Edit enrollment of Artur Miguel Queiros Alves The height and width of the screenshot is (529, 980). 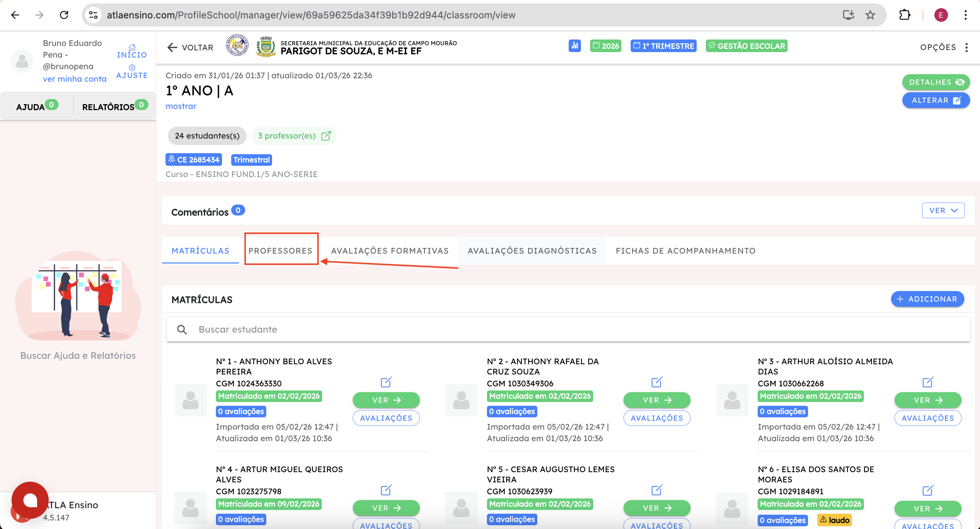click(386, 490)
